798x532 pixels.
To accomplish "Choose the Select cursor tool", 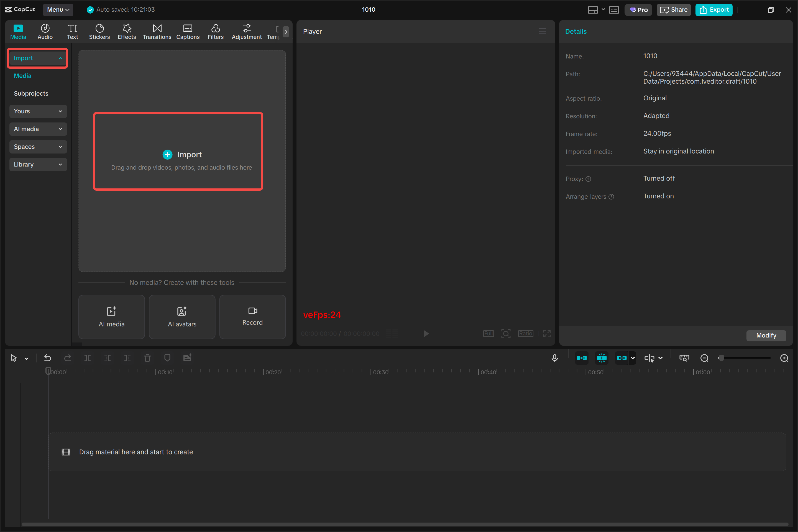I will (14, 358).
